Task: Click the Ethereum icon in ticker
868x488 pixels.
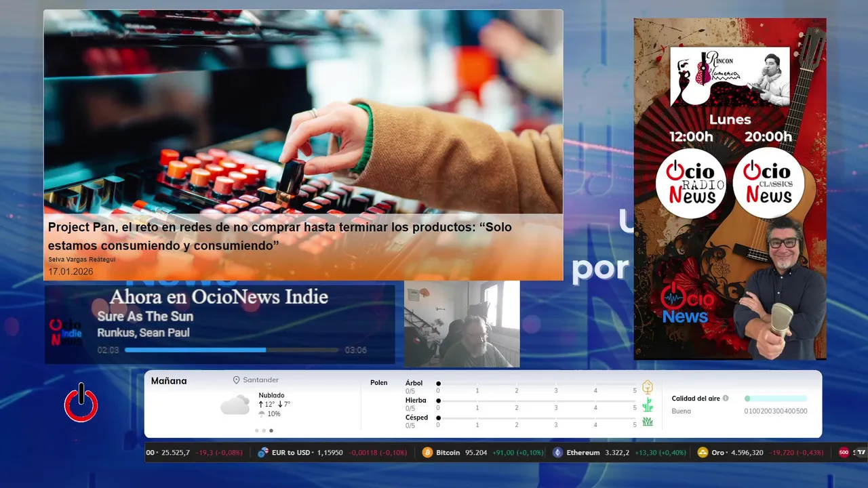Action: point(557,452)
